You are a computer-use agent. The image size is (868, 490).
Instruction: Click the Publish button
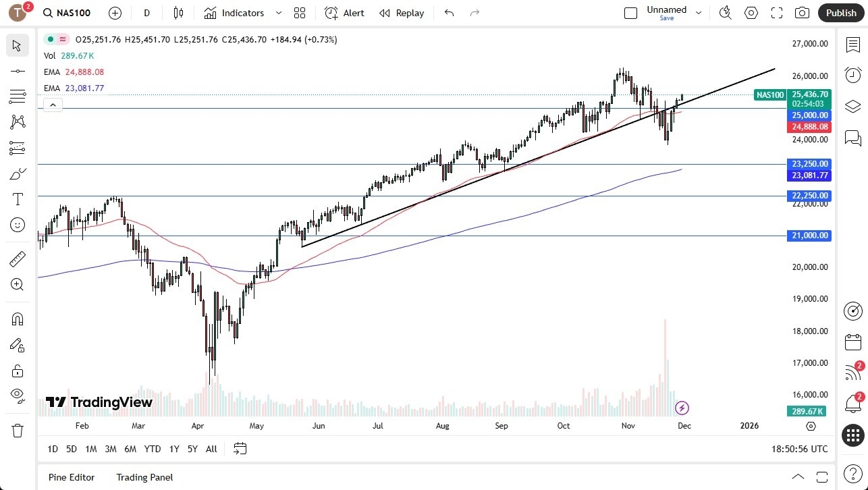point(840,12)
